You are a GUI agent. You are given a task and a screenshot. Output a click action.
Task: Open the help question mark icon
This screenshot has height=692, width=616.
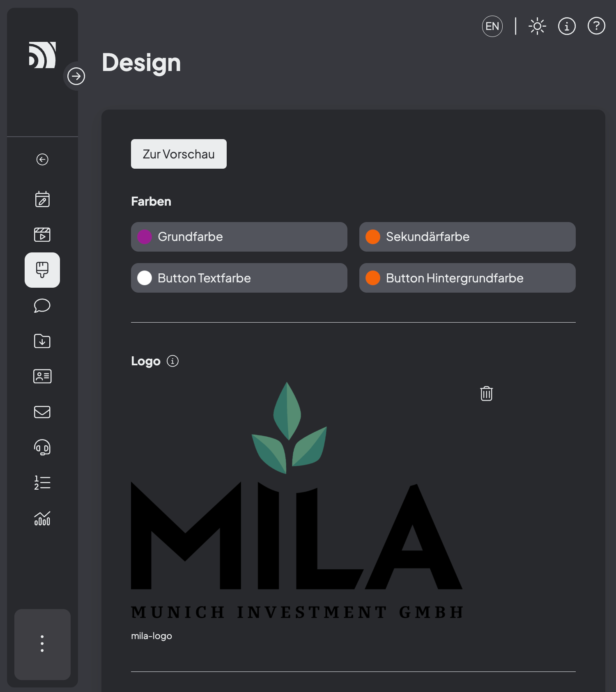(596, 27)
